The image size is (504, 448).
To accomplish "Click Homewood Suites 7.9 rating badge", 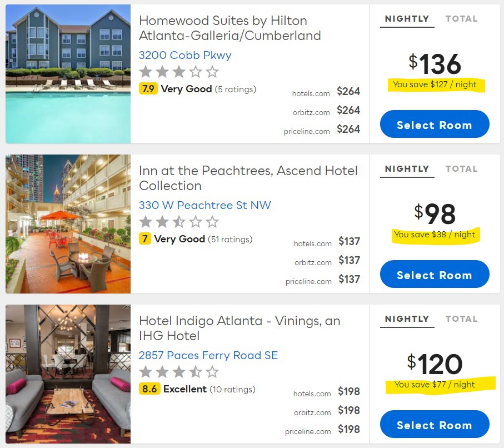I will (x=148, y=89).
